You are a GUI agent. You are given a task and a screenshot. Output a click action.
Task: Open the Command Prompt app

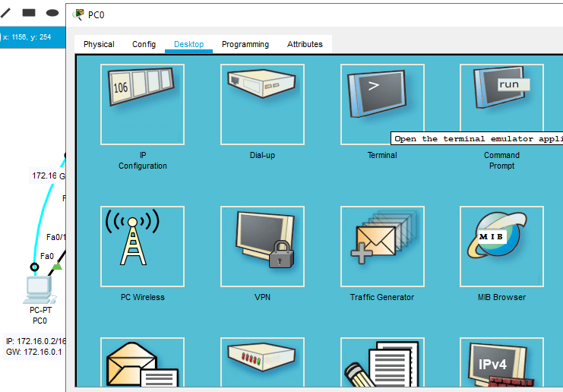[x=502, y=105]
